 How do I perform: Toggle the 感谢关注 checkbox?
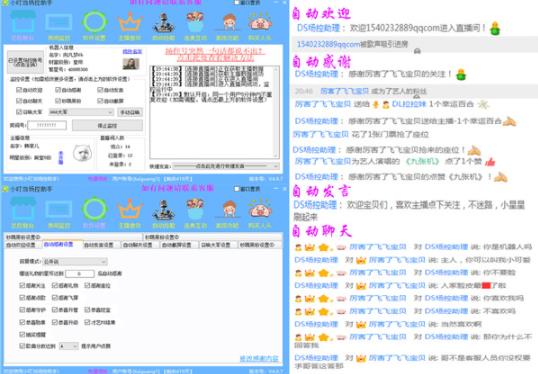coord(22,285)
